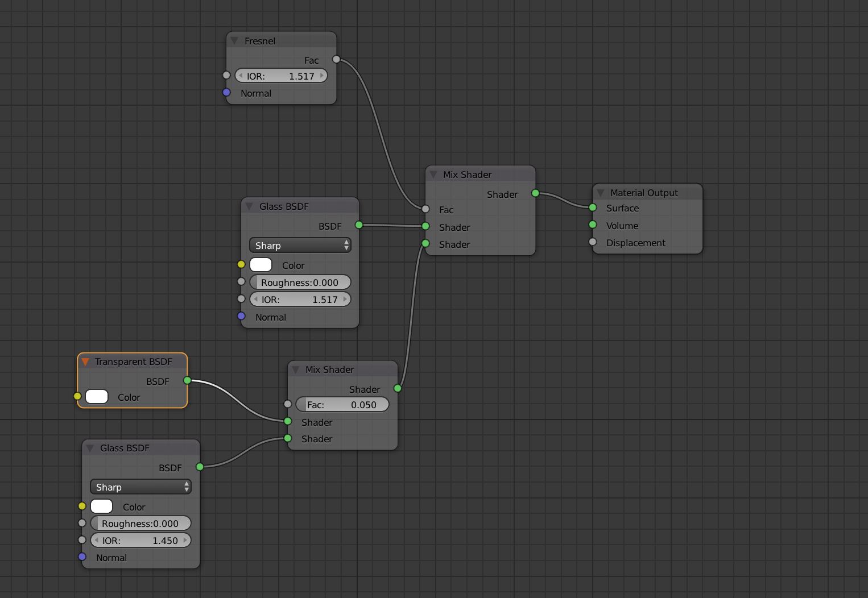Select the 1.517 Glass BSDF node by its title
This screenshot has width=868, height=598.
click(284, 206)
